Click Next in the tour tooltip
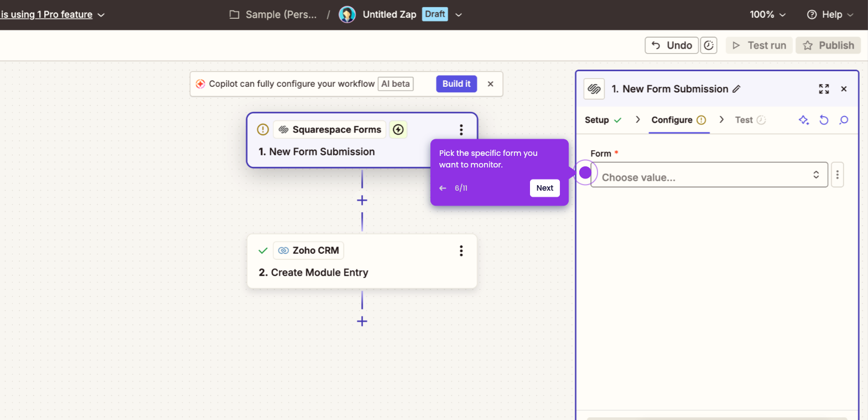This screenshot has width=868, height=420. (x=545, y=188)
